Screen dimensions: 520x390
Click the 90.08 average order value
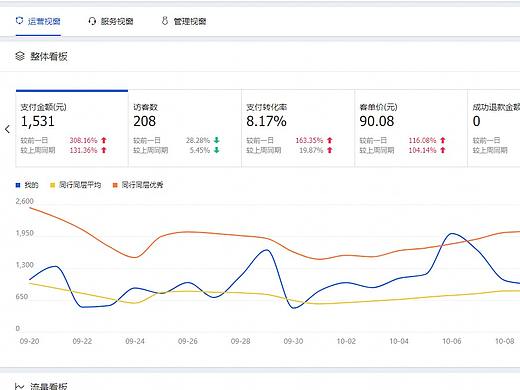(x=377, y=121)
